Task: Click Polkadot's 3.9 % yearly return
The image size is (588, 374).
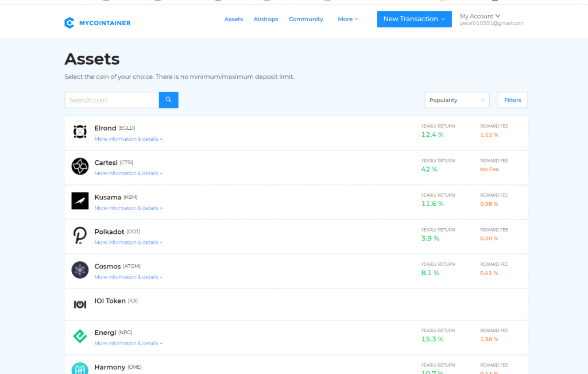Action: tap(430, 238)
